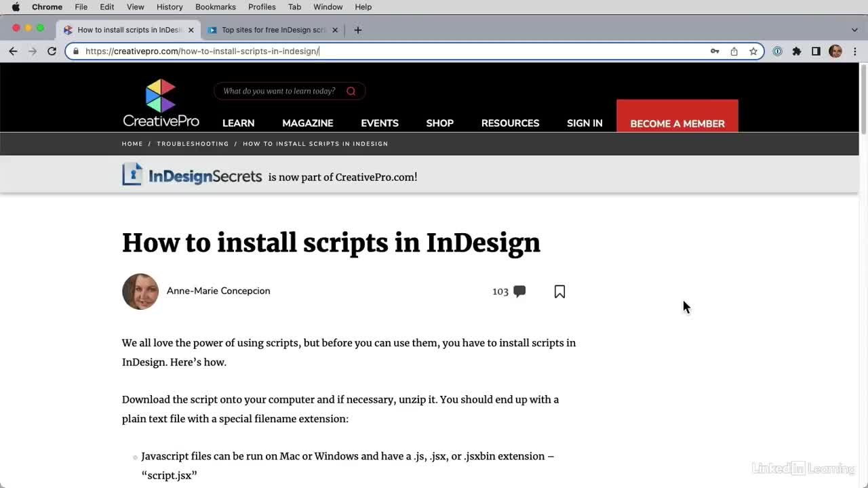Open the Tab menu

(x=294, y=7)
